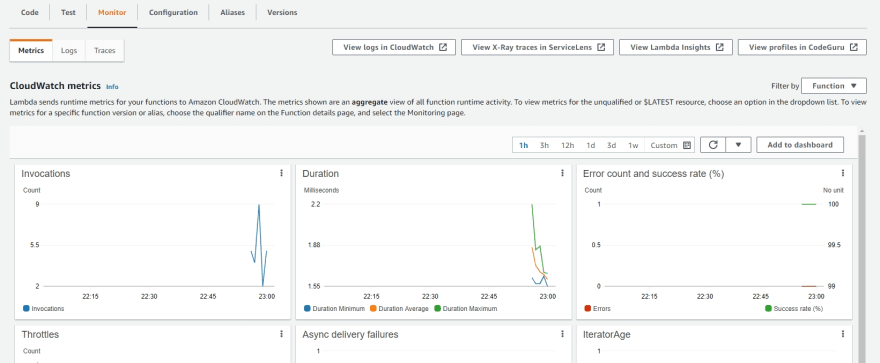Expand the refresh interval dropdown arrow
Image resolution: width=880 pixels, height=363 pixels.
[739, 145]
